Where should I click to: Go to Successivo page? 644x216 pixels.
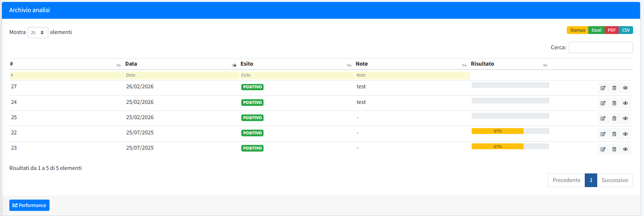point(615,180)
